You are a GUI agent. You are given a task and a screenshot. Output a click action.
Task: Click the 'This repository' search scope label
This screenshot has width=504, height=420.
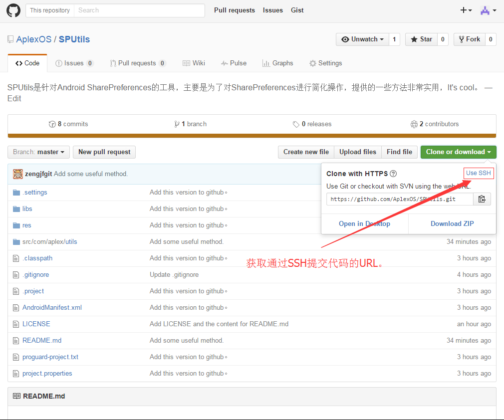[x=50, y=10]
